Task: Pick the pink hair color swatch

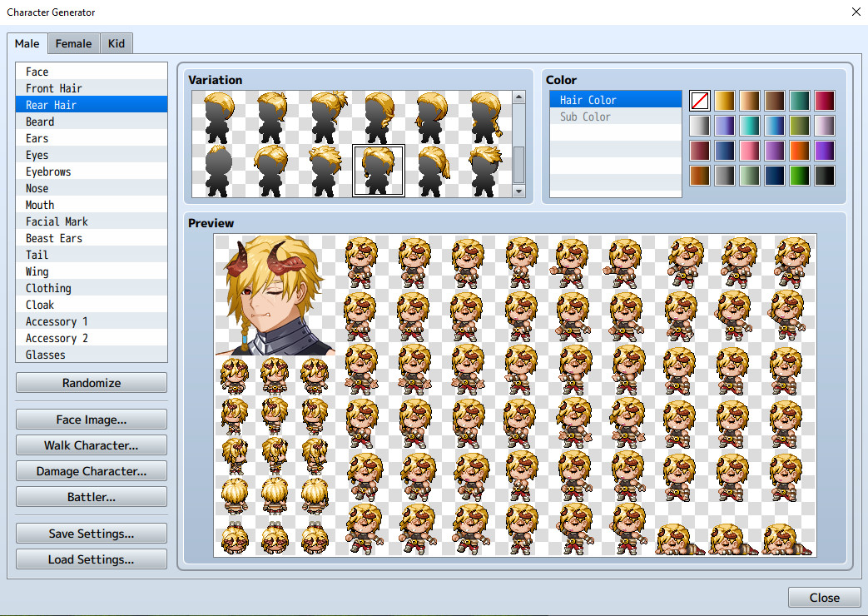Action: tap(750, 151)
